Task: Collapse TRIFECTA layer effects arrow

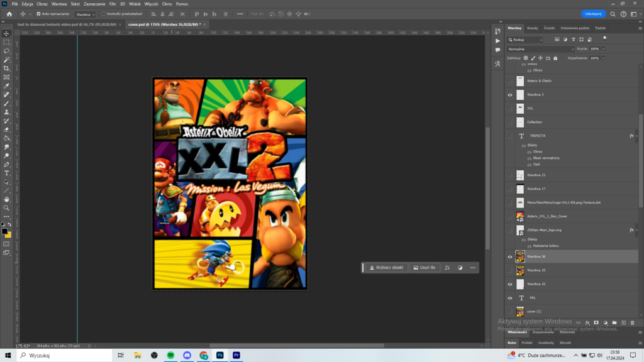Action: (636, 136)
